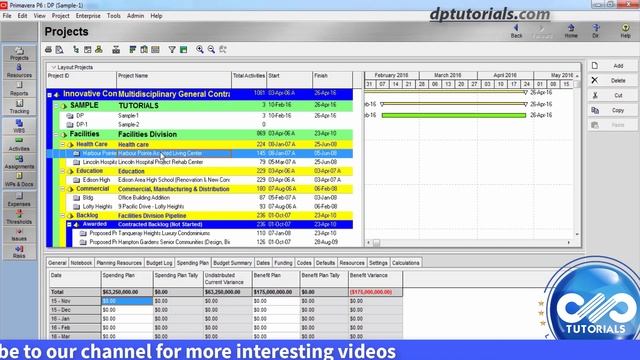Image resolution: width=640 pixels, height=360 pixels.
Task: Click the Gantt scrollbar right arrow
Action: click(569, 242)
